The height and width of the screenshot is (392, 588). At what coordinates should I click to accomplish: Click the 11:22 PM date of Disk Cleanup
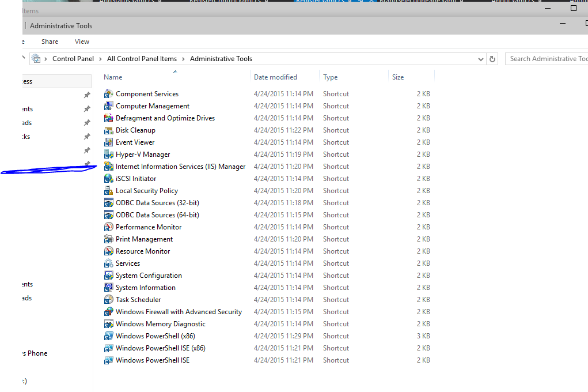283,130
